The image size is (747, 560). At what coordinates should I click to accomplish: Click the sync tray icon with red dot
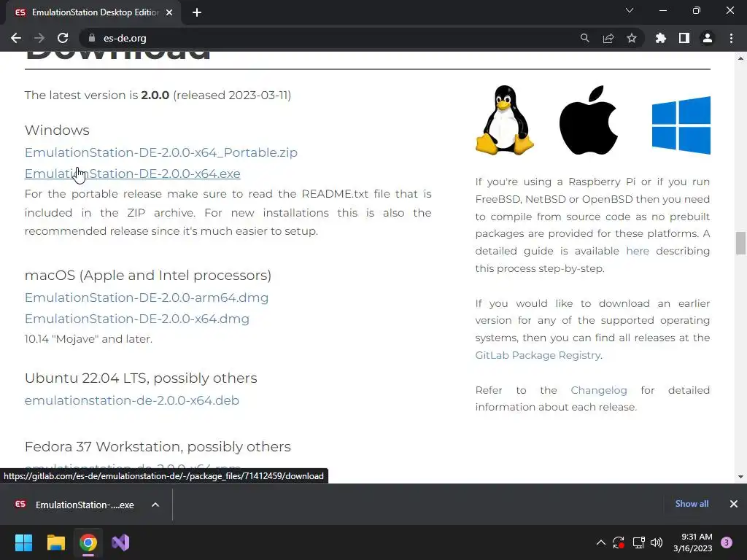pos(619,542)
